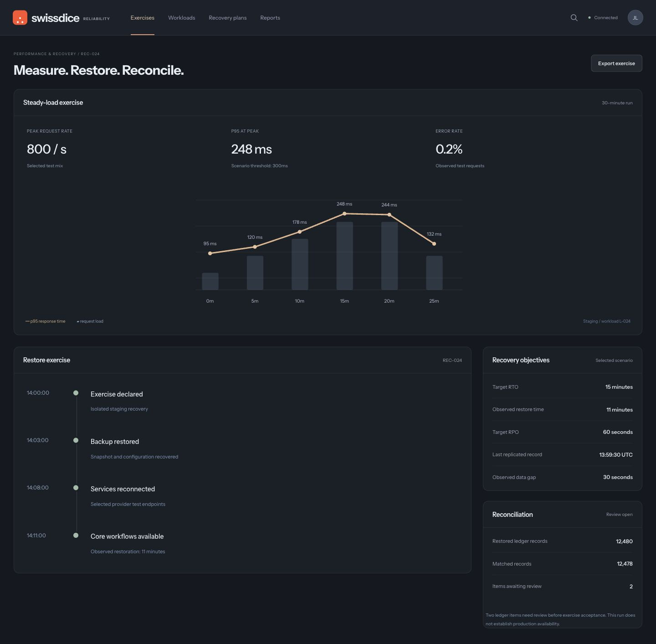
Task: Click "Selected provider test endpoints" text
Action: pyautogui.click(x=128, y=504)
